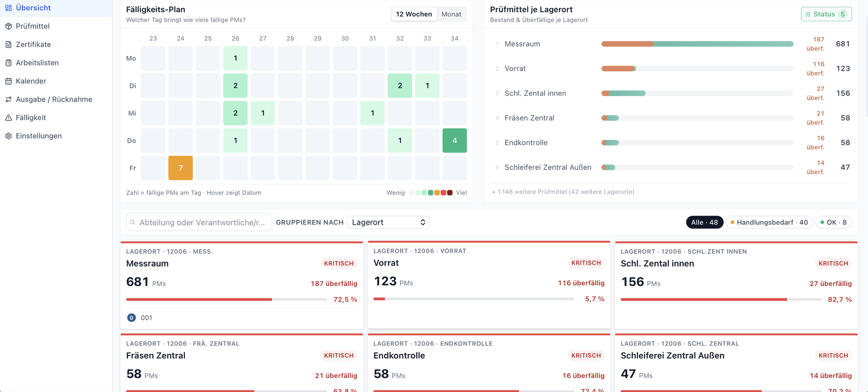The image size is (868, 392).
Task: Click Thursday week 32 cell with 1
Action: (400, 141)
